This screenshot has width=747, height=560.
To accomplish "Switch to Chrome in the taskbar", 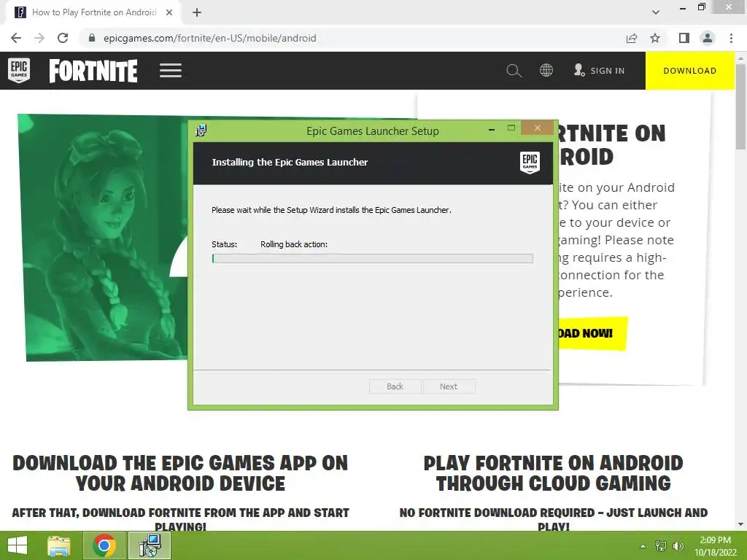I will pos(104,545).
